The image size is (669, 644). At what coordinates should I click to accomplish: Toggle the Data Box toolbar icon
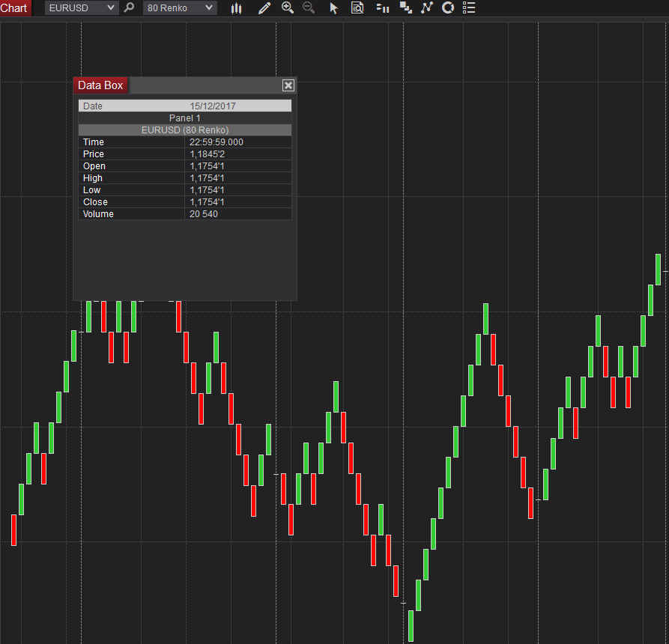pos(357,7)
